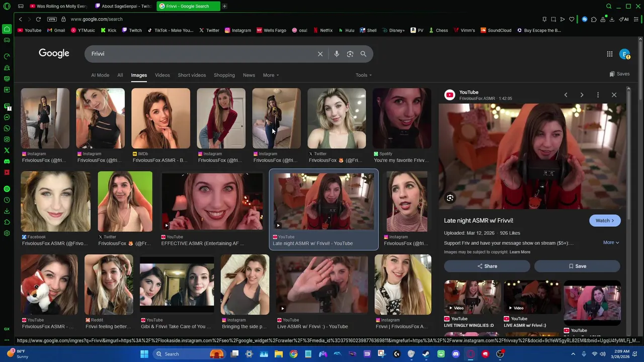
Task: Select the EFFECTIVE ASMR YouTube thumbnail
Action: (212, 202)
